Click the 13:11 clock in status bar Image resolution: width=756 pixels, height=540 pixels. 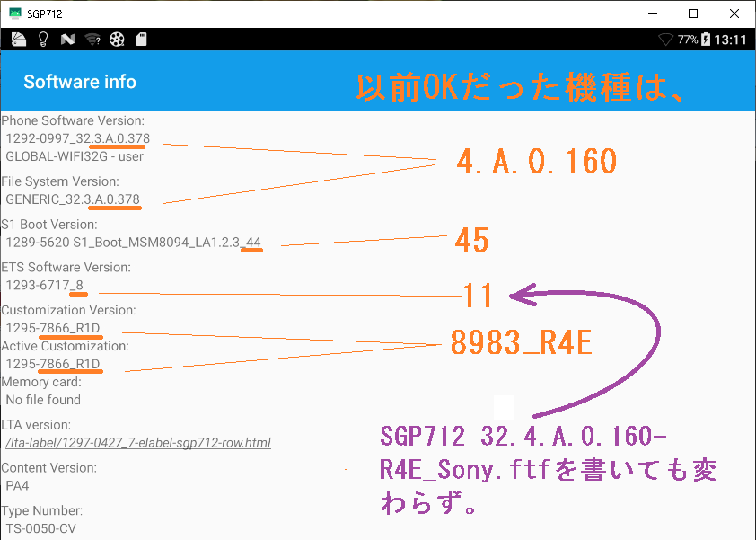[730, 40]
